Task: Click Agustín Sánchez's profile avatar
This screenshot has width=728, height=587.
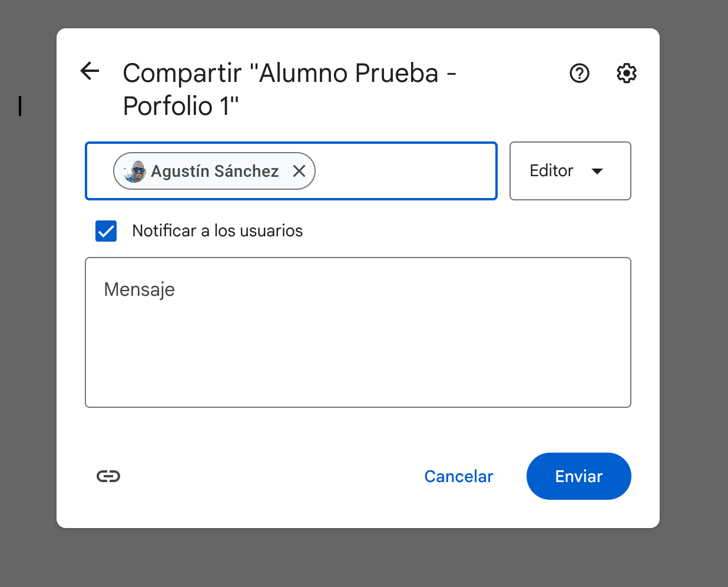Action: tap(134, 171)
